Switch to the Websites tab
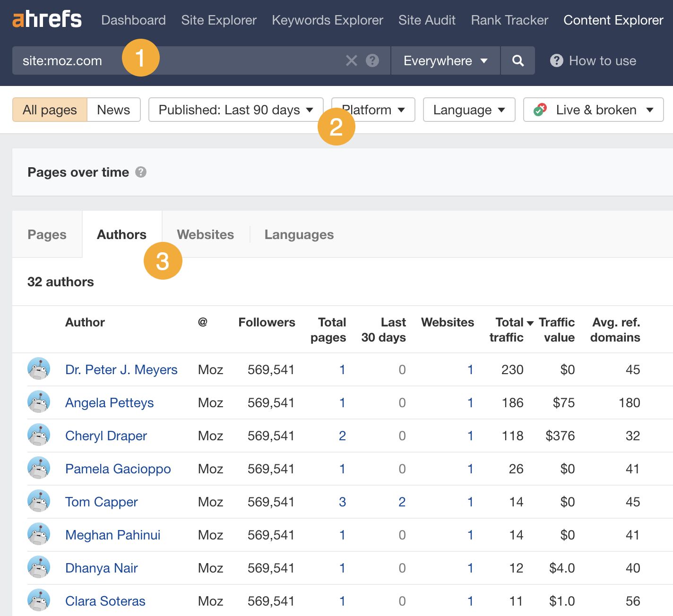Screen dimensions: 673x616 click(x=205, y=234)
